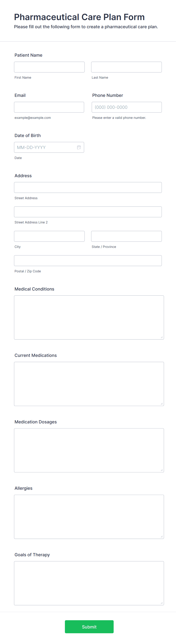
Task: Select the State / Province field
Action: 126,236
